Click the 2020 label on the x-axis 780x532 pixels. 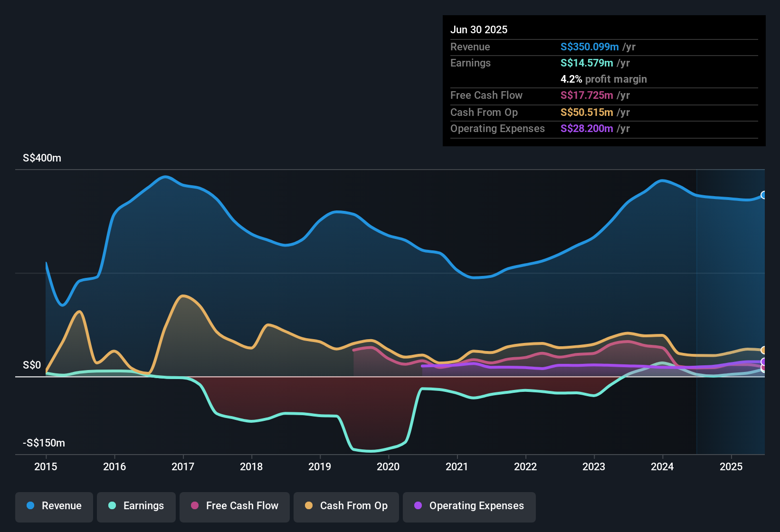pyautogui.click(x=389, y=467)
